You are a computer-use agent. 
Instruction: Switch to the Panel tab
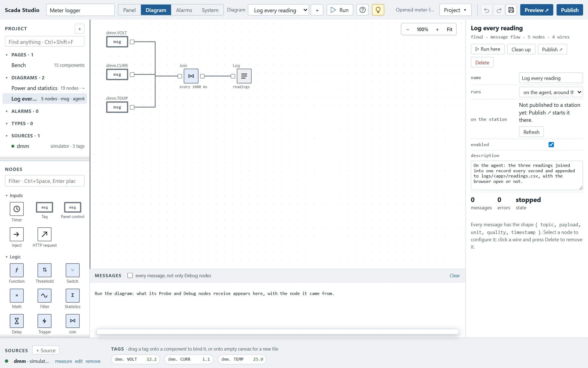point(129,10)
